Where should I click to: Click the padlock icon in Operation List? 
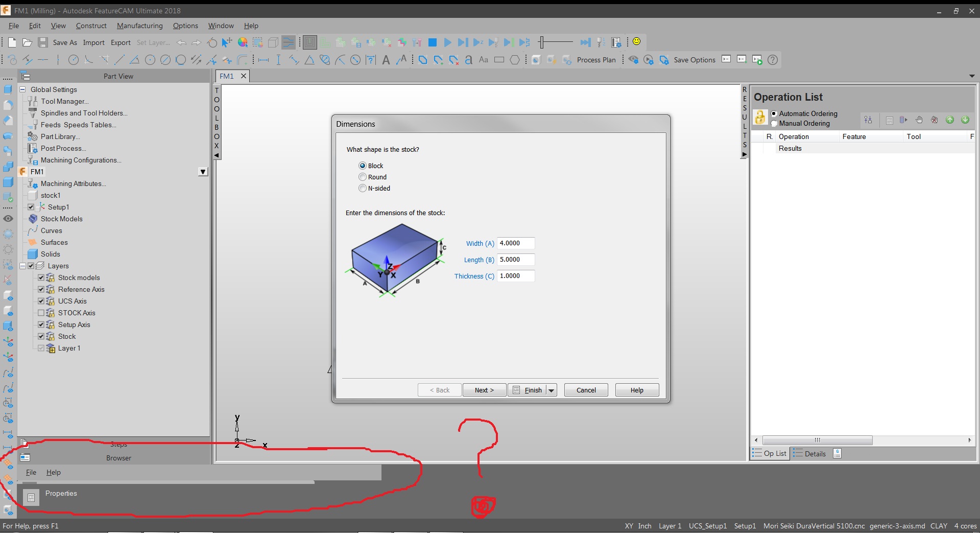[x=759, y=117]
